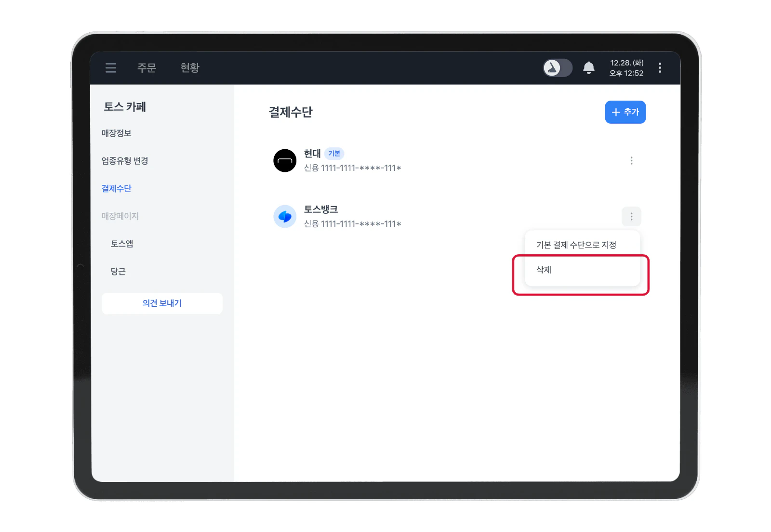Open 업종유형 변경 in sidebar
This screenshot has height=532, width=771.
pos(125,161)
